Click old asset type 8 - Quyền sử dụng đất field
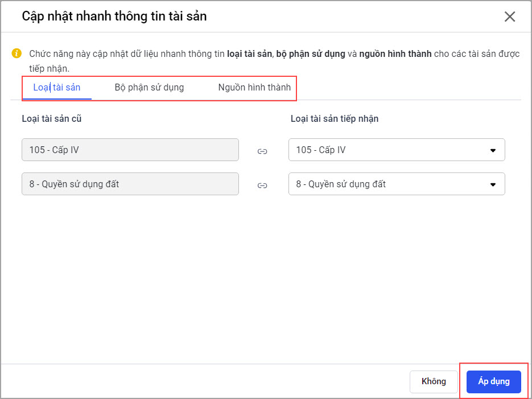This screenshot has height=399, width=532. (x=130, y=184)
